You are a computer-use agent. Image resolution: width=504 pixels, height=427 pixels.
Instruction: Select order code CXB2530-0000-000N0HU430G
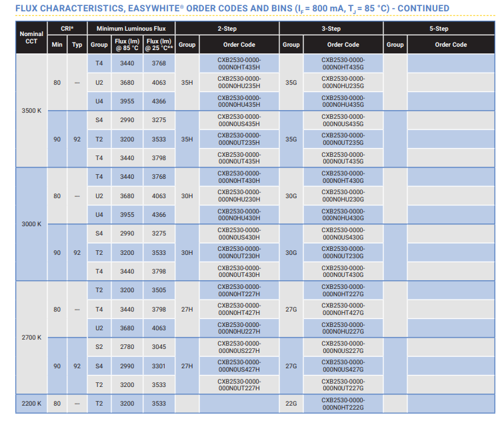coord(343,215)
